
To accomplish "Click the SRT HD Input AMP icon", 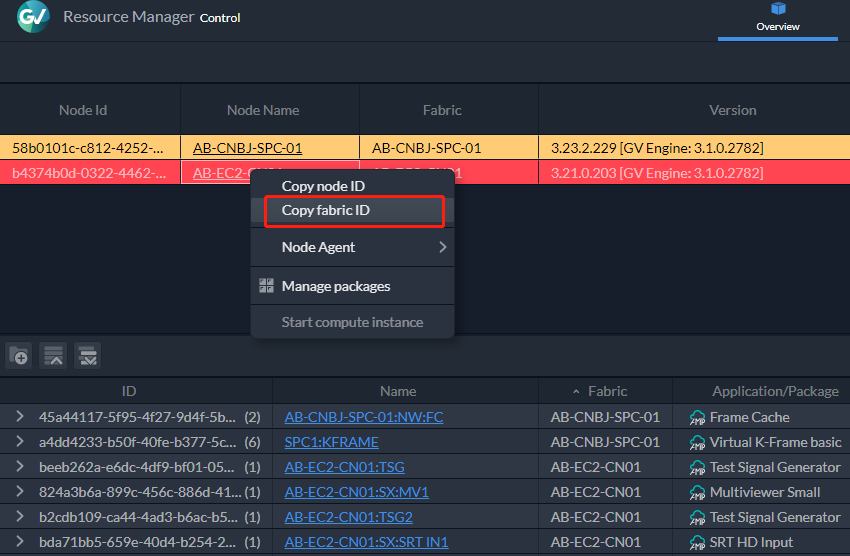I will 697,542.
